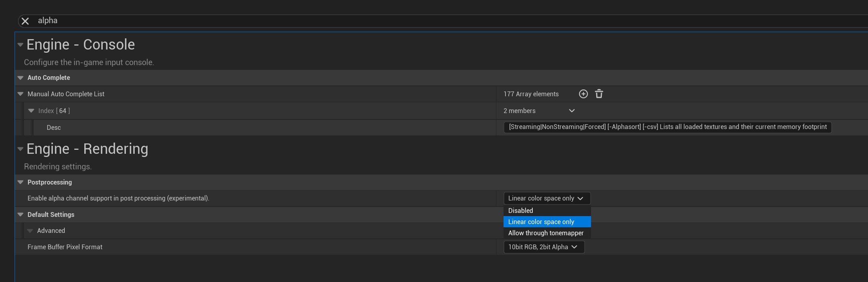868x282 pixels.
Task: Clear the alpha search with X icon
Action: (x=25, y=21)
